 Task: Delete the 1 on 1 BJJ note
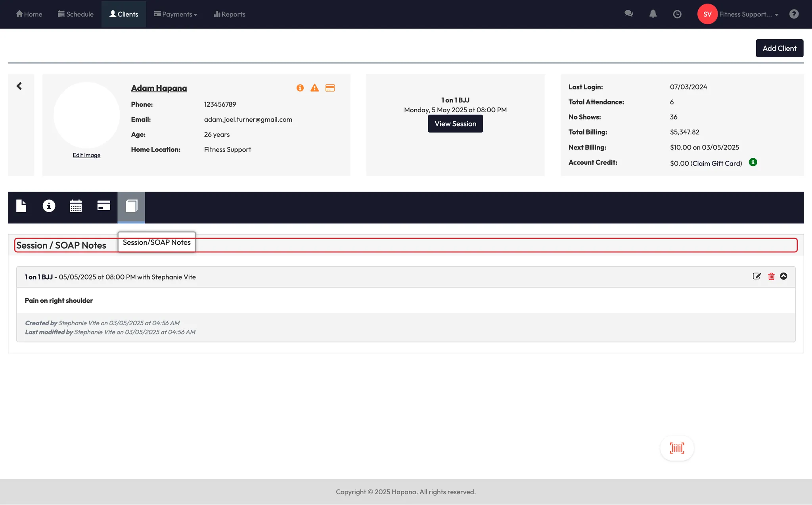771,277
